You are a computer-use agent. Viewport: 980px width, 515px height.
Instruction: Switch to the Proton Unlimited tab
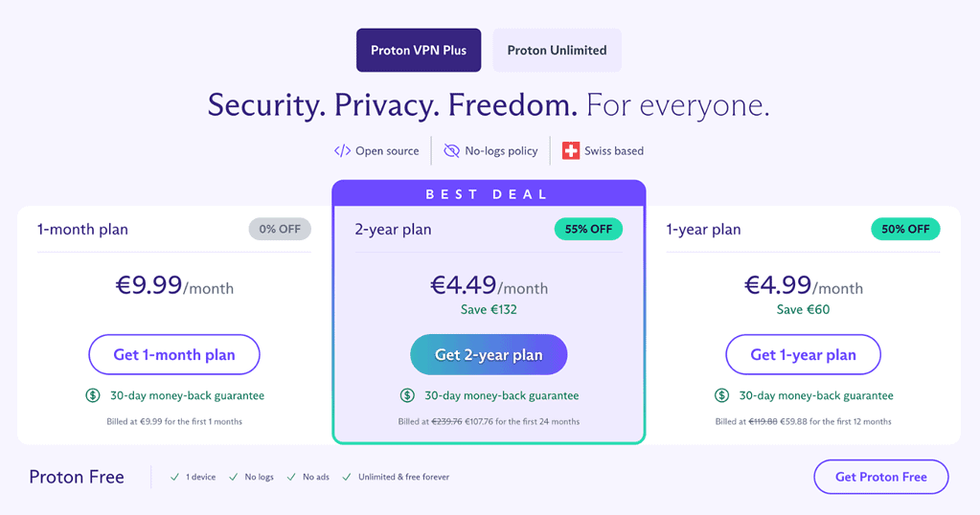point(557,50)
